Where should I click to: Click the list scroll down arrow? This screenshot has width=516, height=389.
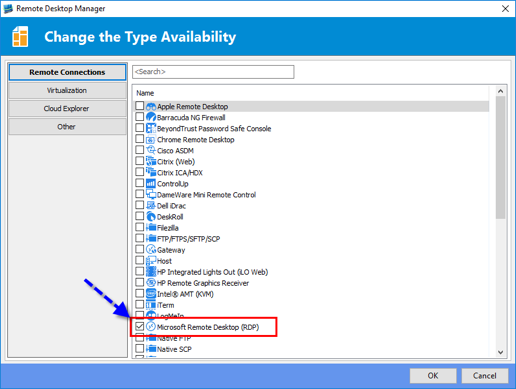click(500, 352)
